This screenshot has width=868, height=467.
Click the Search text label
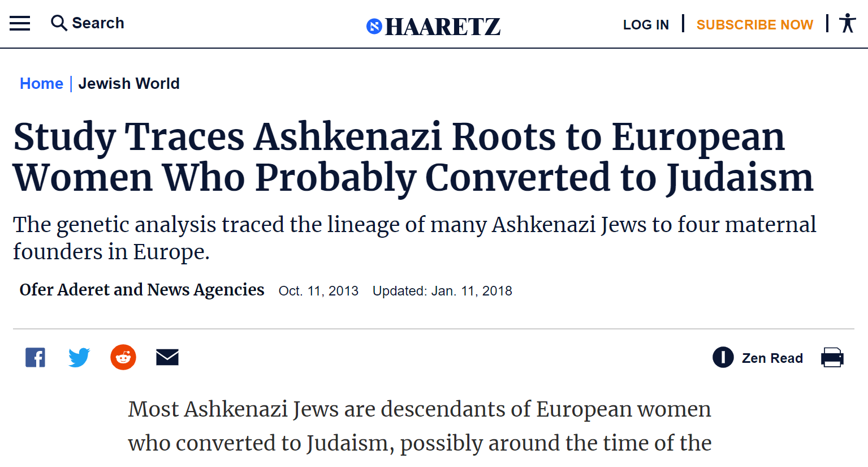click(98, 23)
